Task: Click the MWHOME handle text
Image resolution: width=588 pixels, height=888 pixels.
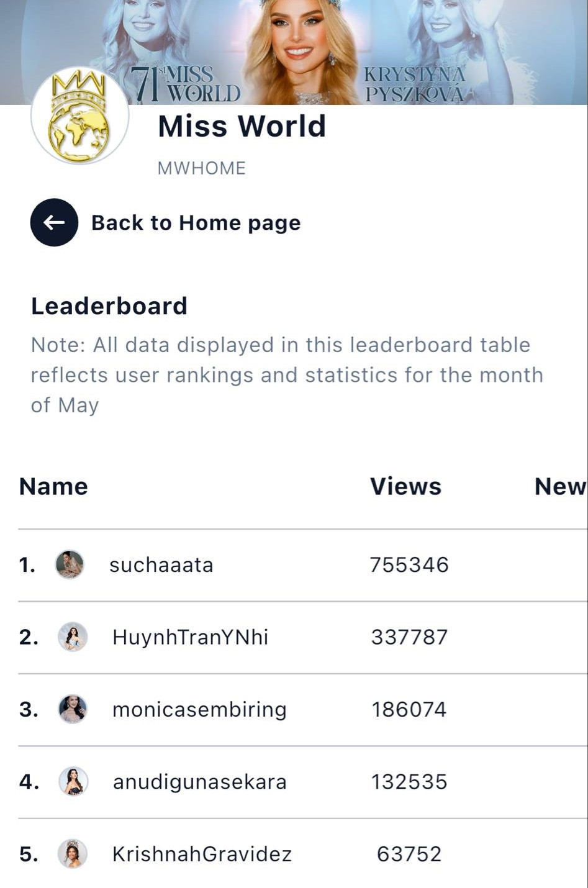Action: (x=201, y=168)
